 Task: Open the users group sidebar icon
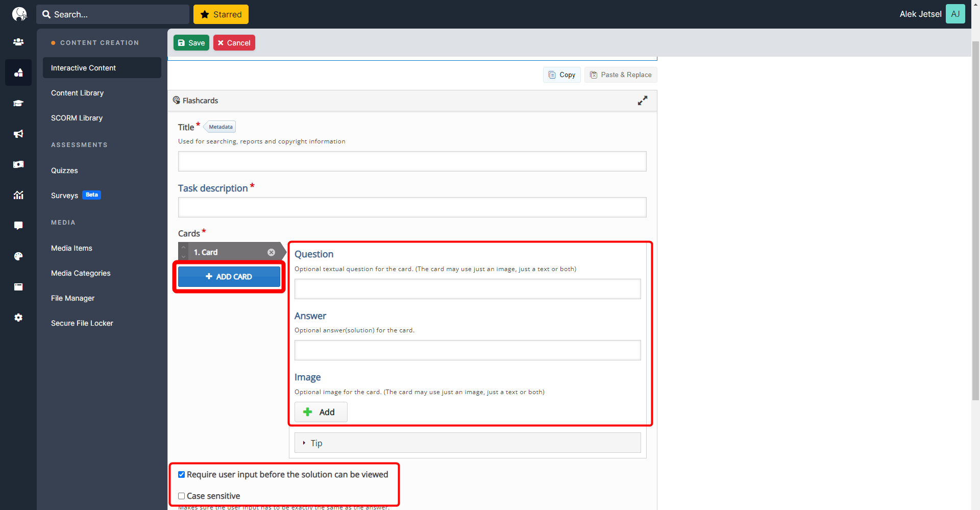(x=18, y=42)
